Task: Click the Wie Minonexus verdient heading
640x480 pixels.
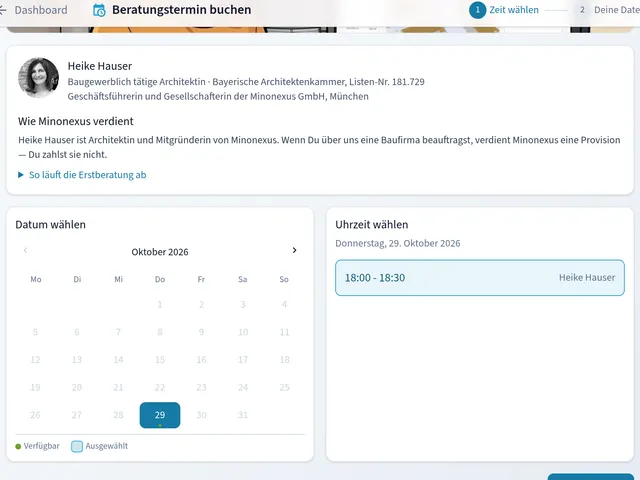Action: (x=76, y=121)
